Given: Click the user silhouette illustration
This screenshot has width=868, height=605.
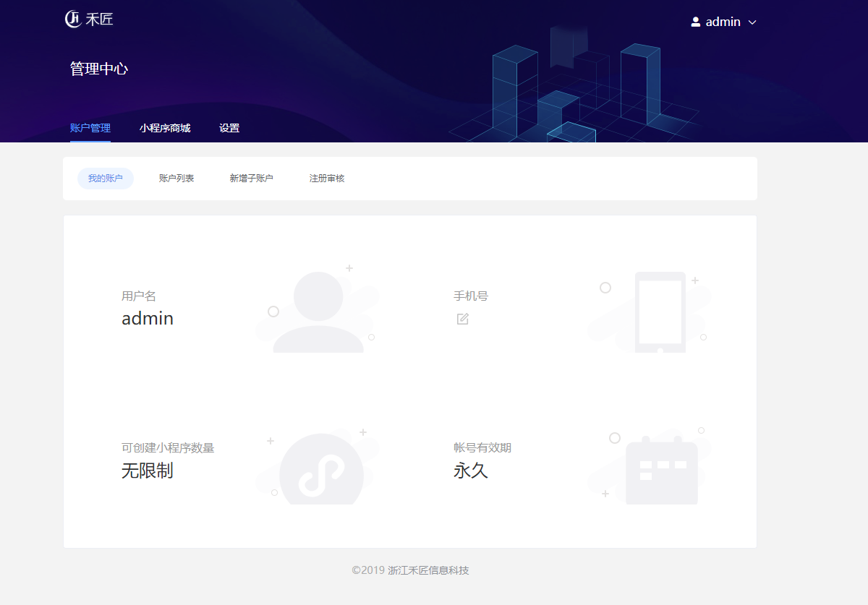Looking at the screenshot, I should coord(318,312).
